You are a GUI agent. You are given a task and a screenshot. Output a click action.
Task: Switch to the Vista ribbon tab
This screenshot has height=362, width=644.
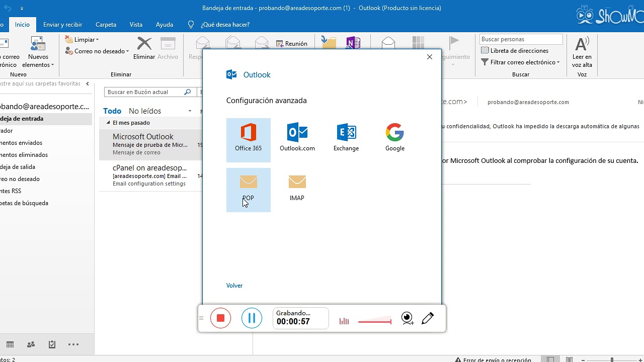[x=136, y=24]
